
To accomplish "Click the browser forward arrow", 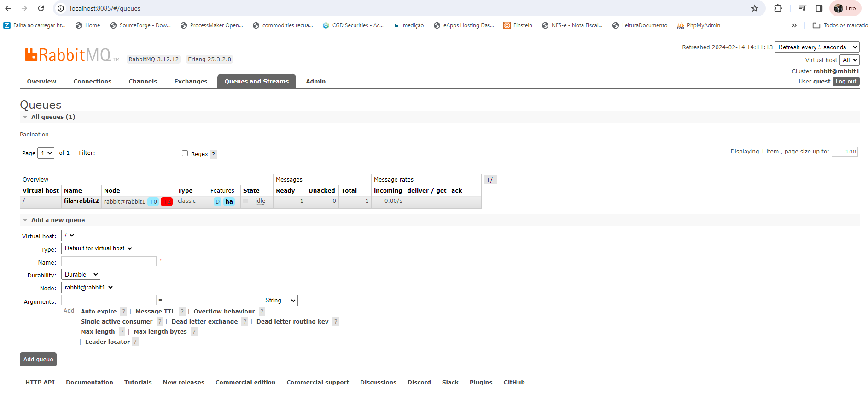I will point(24,8).
